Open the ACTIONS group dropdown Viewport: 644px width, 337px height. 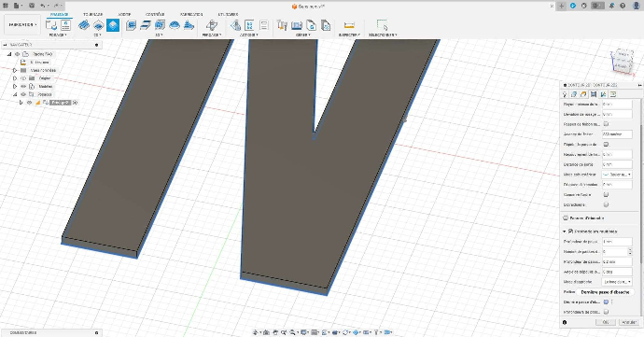(x=249, y=35)
